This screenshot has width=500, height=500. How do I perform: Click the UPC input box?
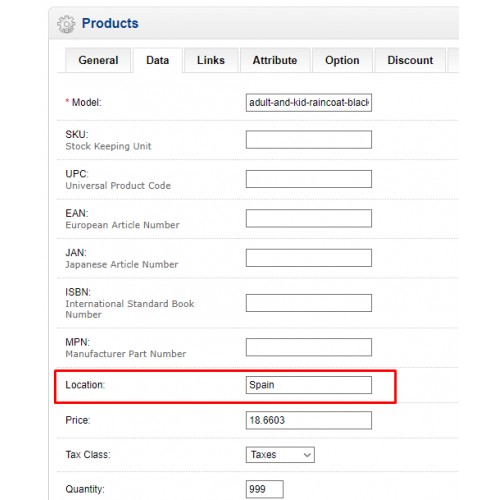(x=309, y=179)
